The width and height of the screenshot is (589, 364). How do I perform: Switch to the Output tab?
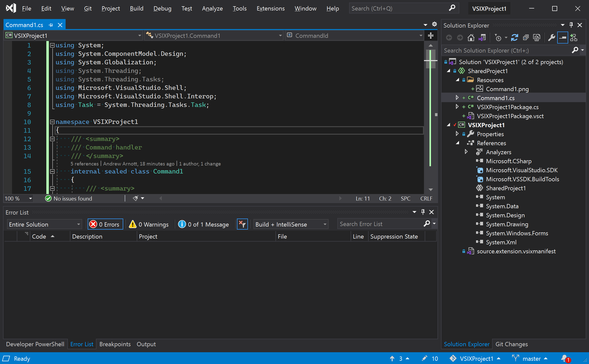tap(145, 343)
